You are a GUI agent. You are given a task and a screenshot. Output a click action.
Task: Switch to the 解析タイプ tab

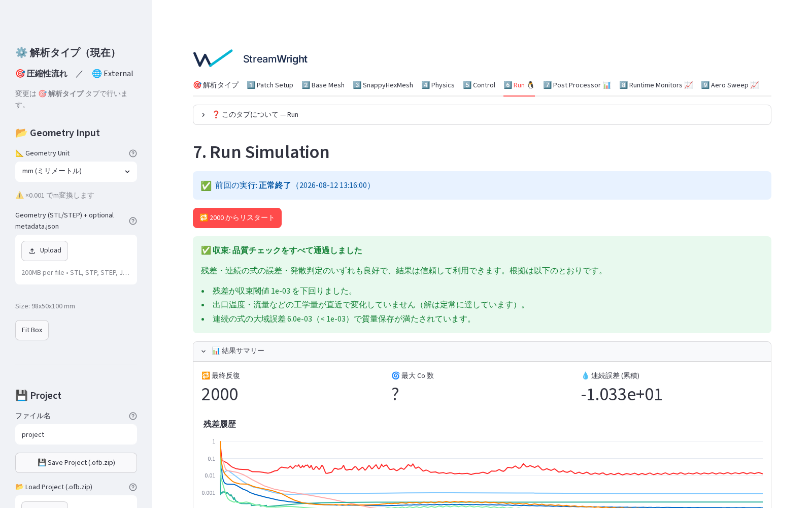point(216,85)
